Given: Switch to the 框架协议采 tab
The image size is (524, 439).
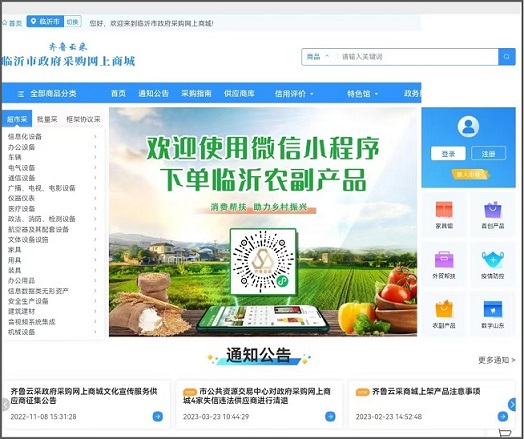Looking at the screenshot, I should (83, 119).
